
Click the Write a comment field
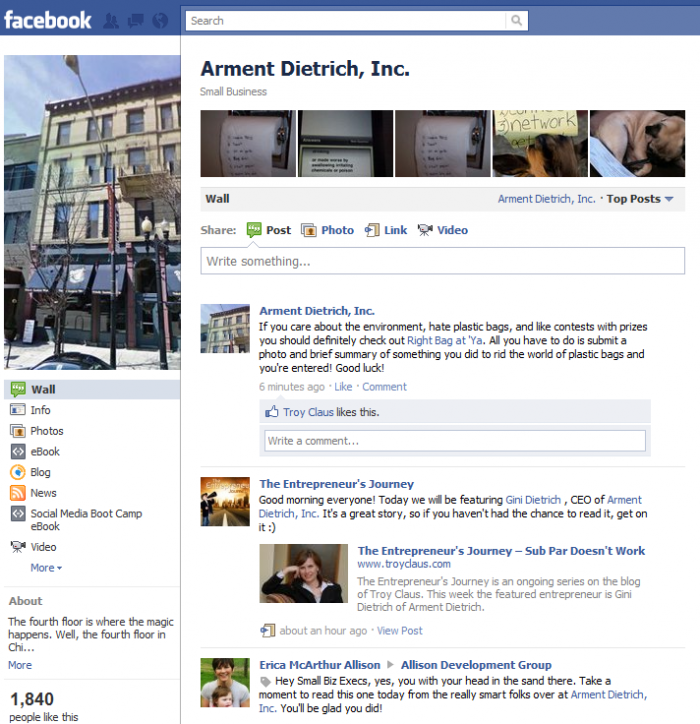tap(455, 441)
